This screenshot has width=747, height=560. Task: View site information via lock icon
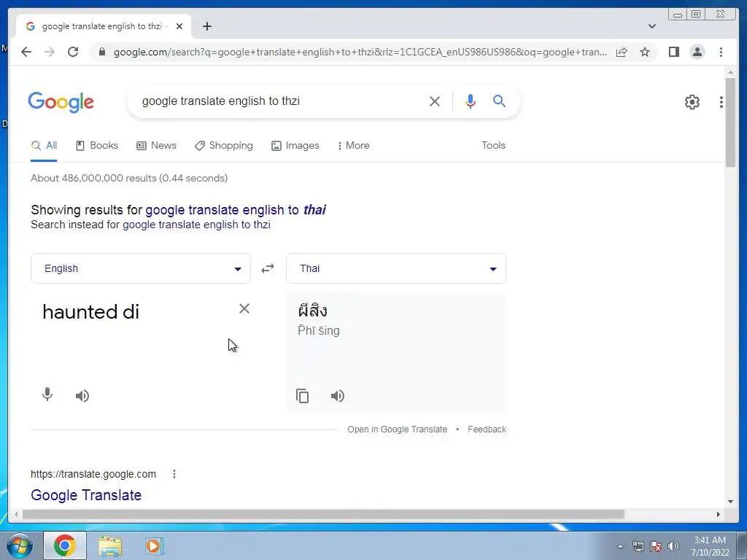pos(102,52)
